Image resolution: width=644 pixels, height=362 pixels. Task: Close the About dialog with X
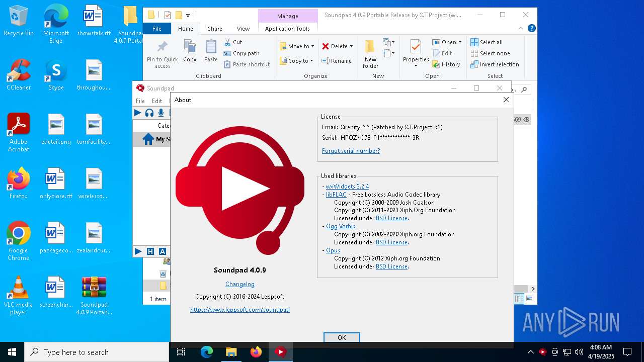[x=506, y=100]
